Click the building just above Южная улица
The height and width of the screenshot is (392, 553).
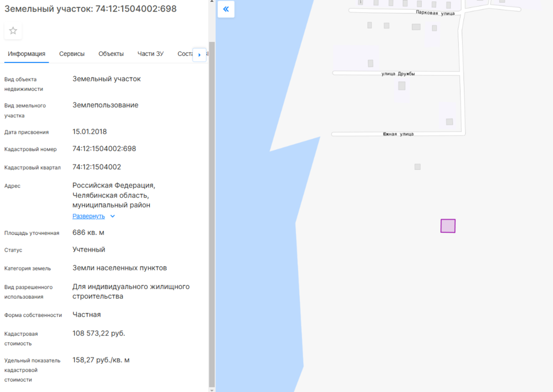450,122
